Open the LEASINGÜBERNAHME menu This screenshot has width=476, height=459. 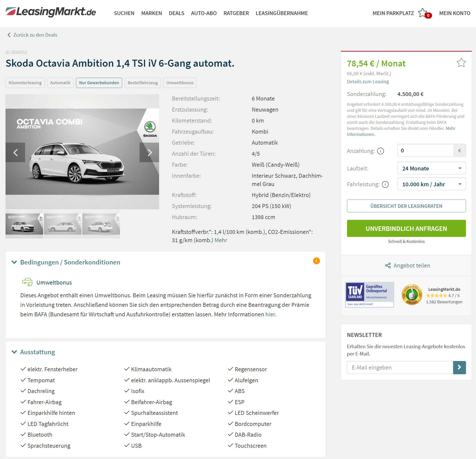coord(282,13)
